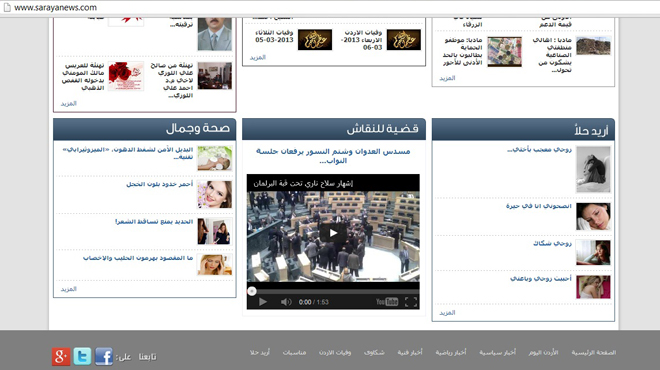Open 'المزيد' link under 'أريد حلاً' section
The height and width of the screenshot is (370, 660).
click(447, 313)
